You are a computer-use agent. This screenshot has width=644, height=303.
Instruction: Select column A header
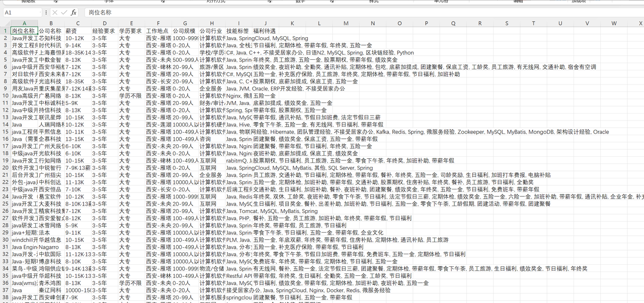pyautogui.click(x=24, y=23)
